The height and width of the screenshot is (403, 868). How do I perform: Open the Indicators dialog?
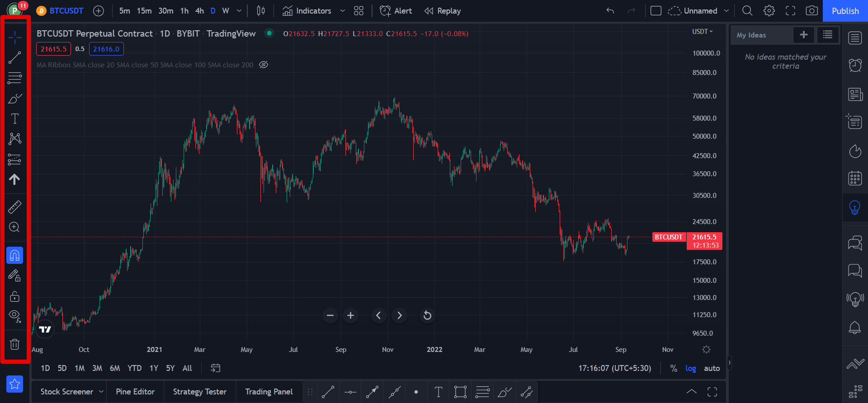(307, 11)
